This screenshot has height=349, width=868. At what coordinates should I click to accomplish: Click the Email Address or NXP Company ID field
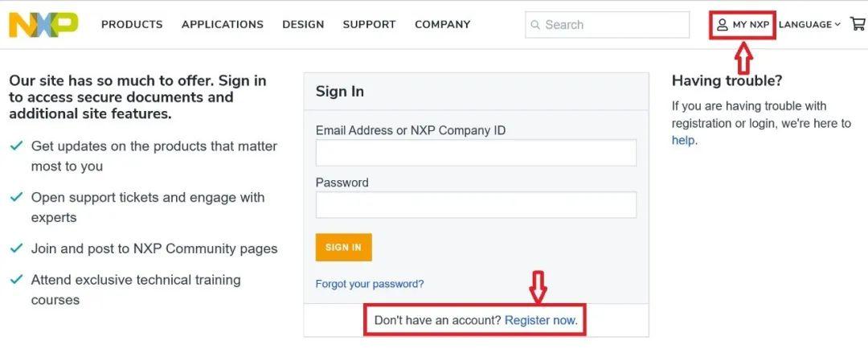[x=476, y=153]
